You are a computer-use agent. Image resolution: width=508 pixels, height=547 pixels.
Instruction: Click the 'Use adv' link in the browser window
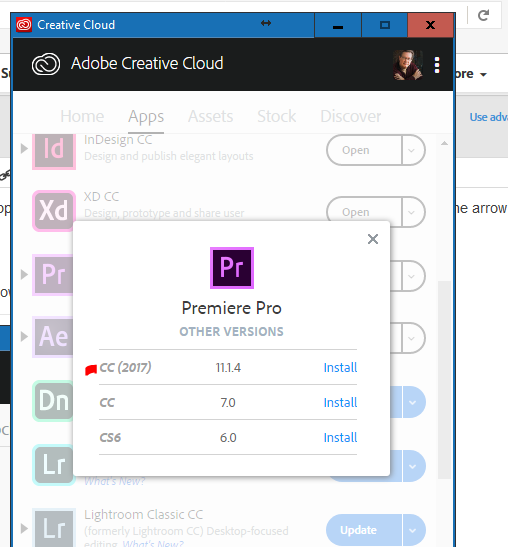488,117
